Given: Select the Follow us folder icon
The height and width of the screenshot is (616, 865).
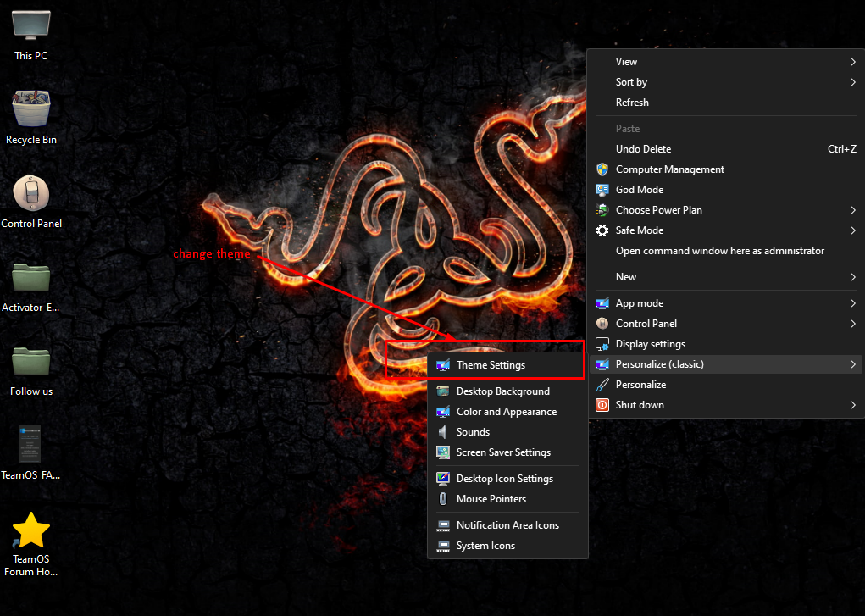Looking at the screenshot, I should pyautogui.click(x=30, y=362).
